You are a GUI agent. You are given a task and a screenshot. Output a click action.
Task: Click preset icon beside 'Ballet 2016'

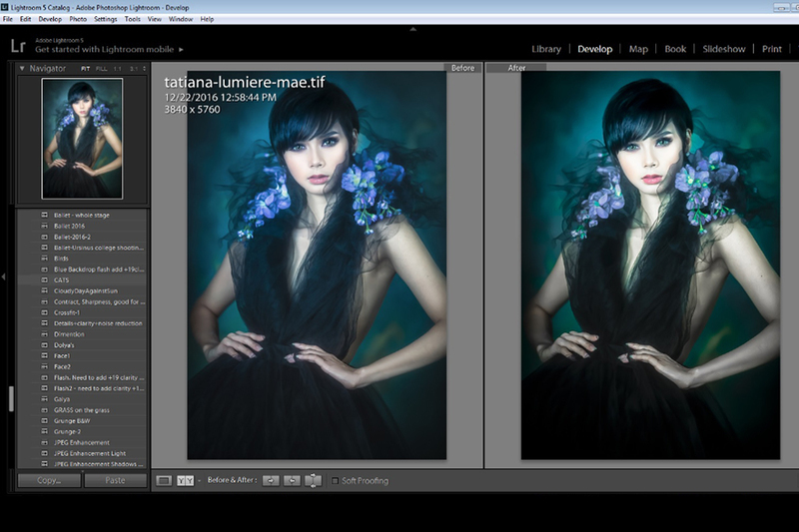(x=44, y=226)
